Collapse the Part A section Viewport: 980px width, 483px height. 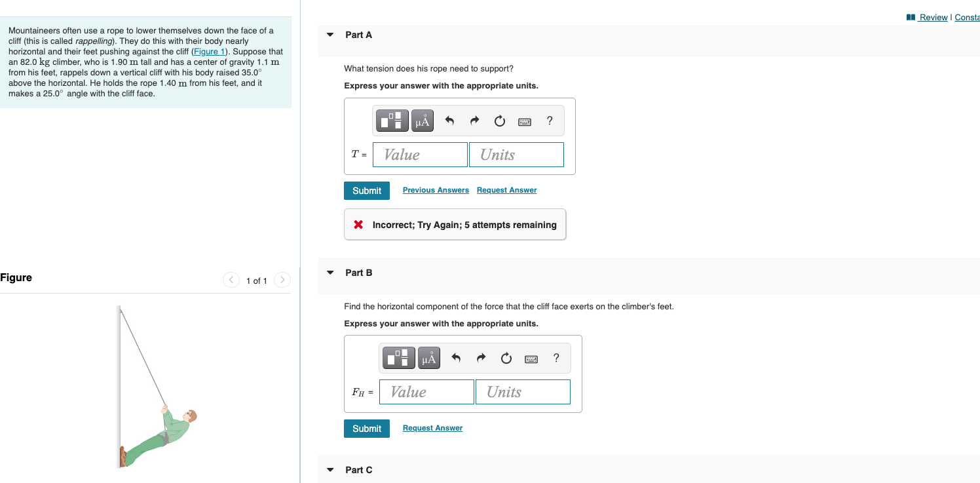pyautogui.click(x=330, y=34)
